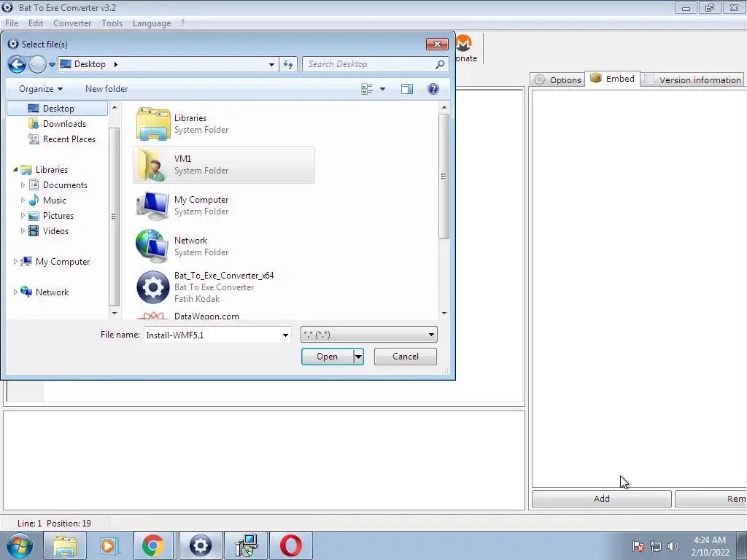Viewport: 747px width, 560px height.
Task: Expand the Documents library node
Action: point(23,185)
